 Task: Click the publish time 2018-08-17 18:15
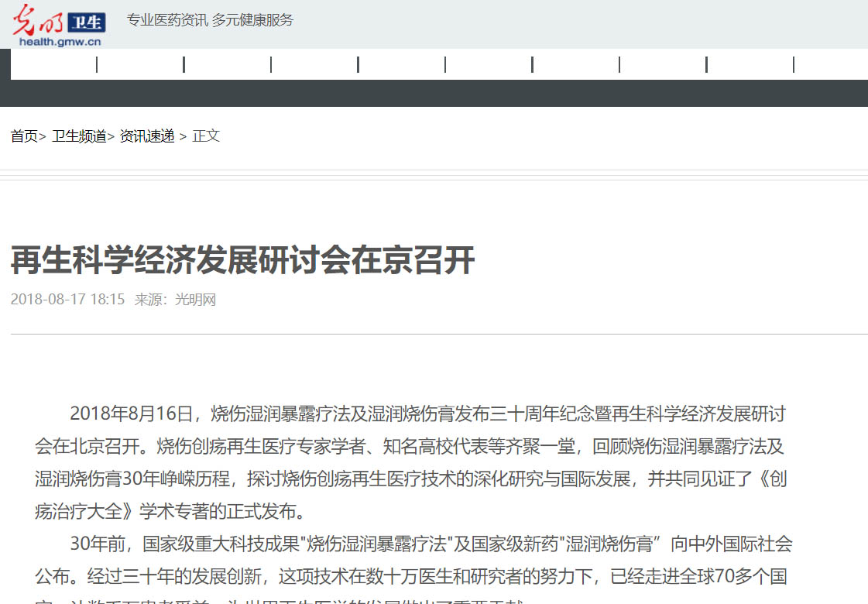tap(67, 300)
